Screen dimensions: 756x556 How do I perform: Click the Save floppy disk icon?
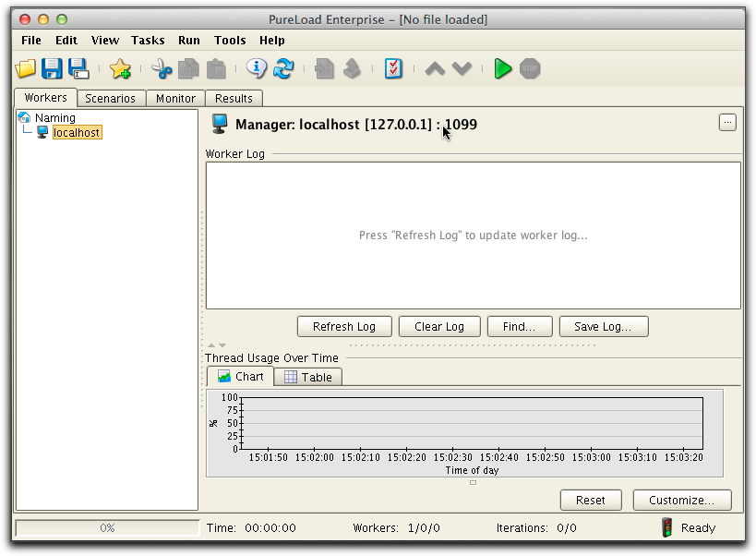pyautogui.click(x=52, y=68)
